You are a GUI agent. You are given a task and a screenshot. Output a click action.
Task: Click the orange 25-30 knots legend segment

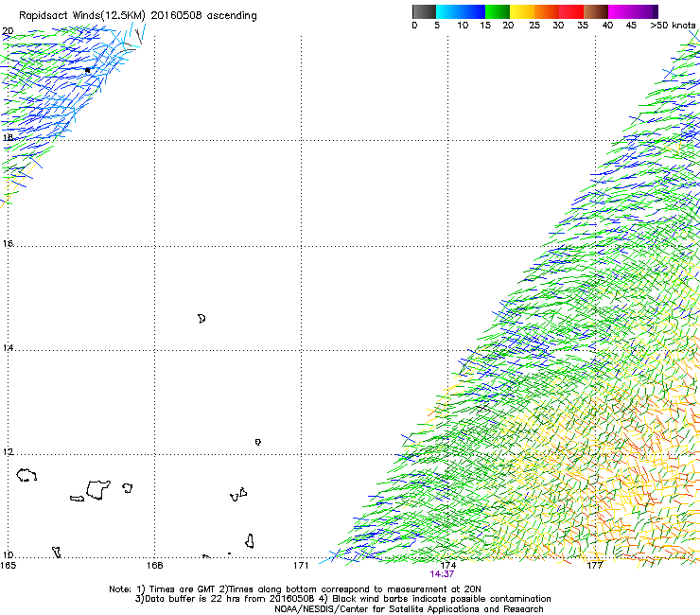click(547, 11)
